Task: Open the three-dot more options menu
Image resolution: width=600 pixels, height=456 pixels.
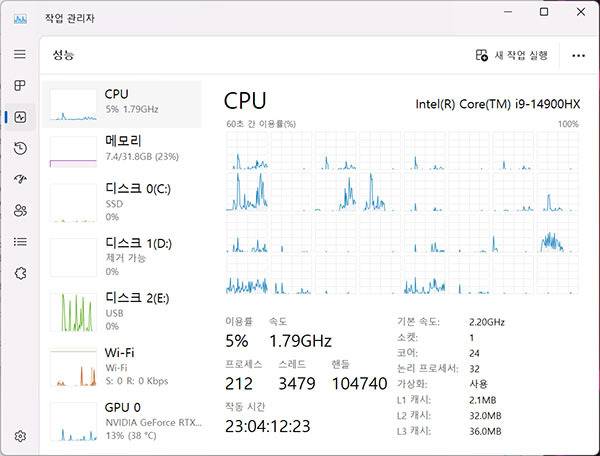Action: click(578, 56)
